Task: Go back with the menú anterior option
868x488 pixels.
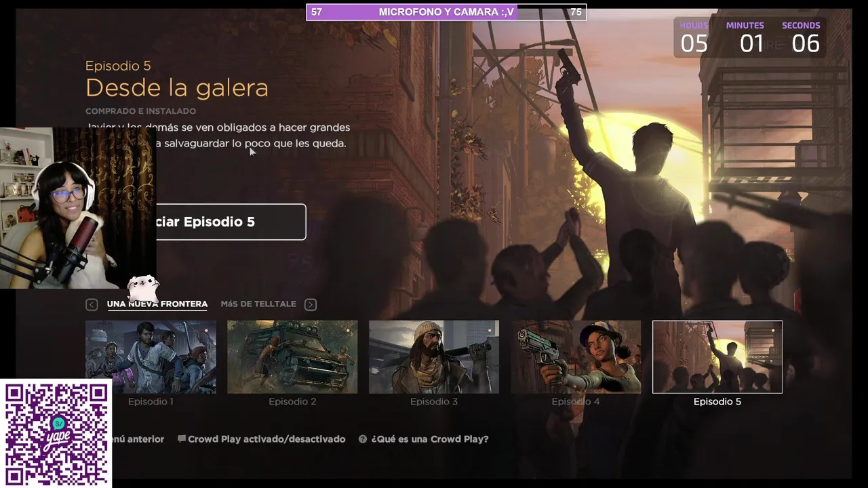Action: pos(138,439)
